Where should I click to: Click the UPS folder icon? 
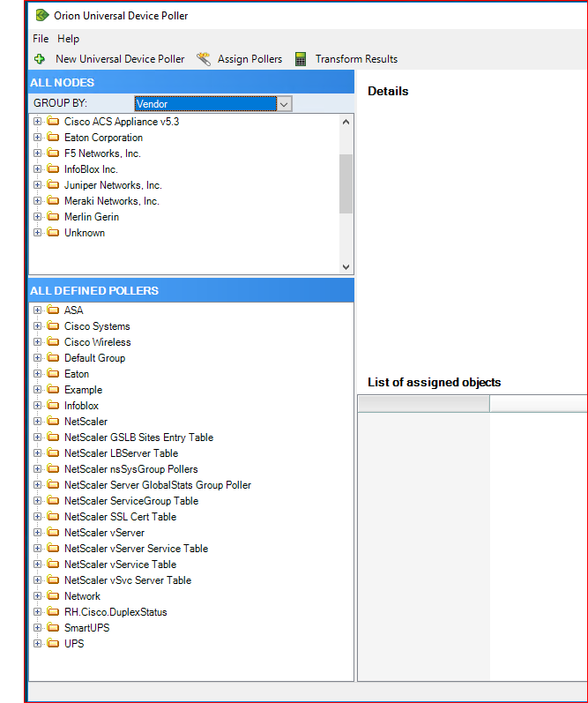53,643
